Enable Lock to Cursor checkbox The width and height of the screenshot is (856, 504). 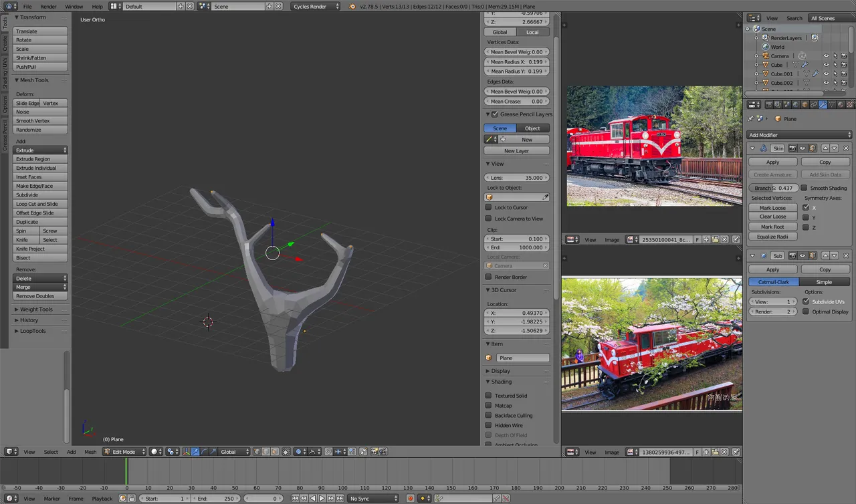point(488,207)
